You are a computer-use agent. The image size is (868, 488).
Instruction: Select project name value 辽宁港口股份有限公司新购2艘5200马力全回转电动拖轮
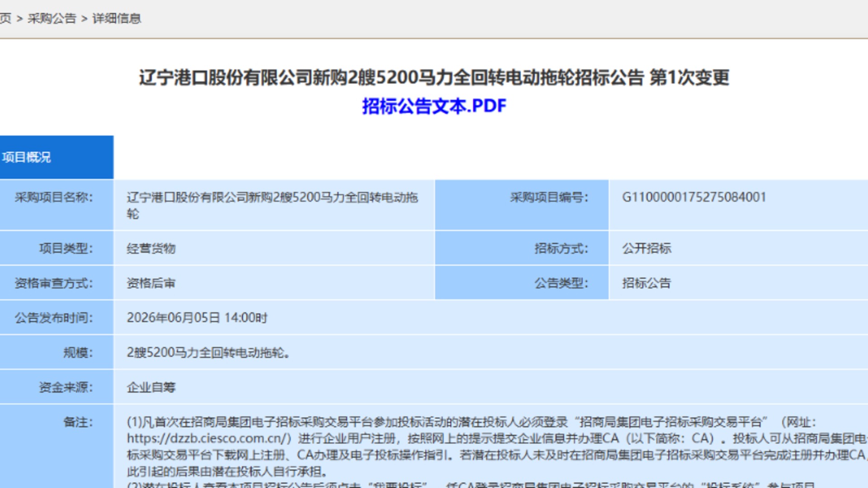[272, 206]
